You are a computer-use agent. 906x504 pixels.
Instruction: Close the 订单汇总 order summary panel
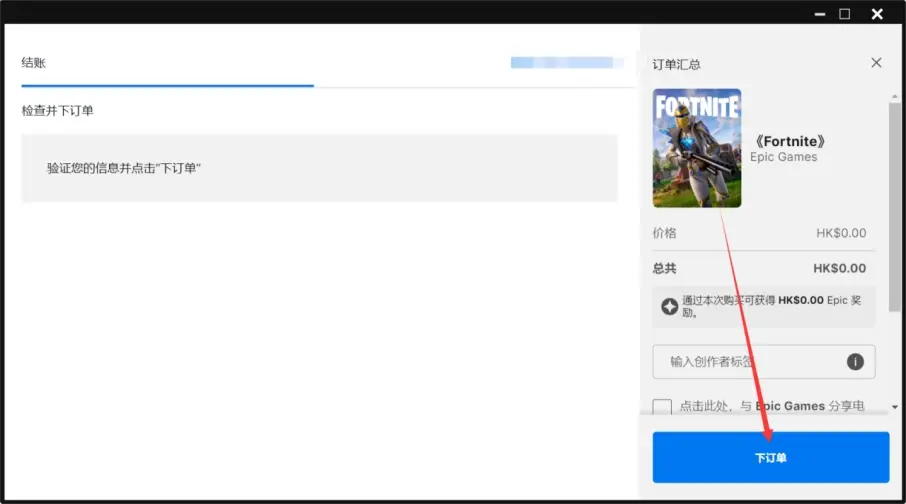[876, 62]
